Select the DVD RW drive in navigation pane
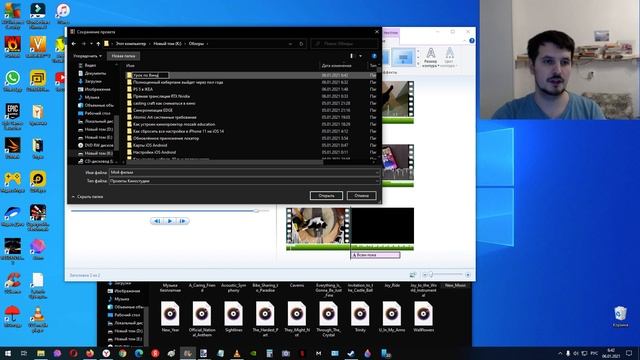The height and width of the screenshot is (360, 640). [96, 145]
